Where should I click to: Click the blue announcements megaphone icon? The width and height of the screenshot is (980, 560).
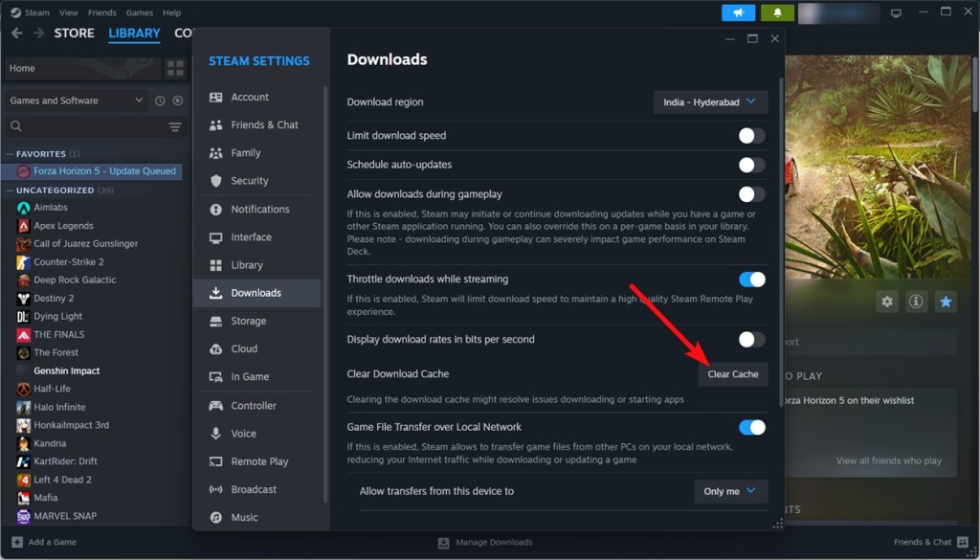(x=738, y=12)
